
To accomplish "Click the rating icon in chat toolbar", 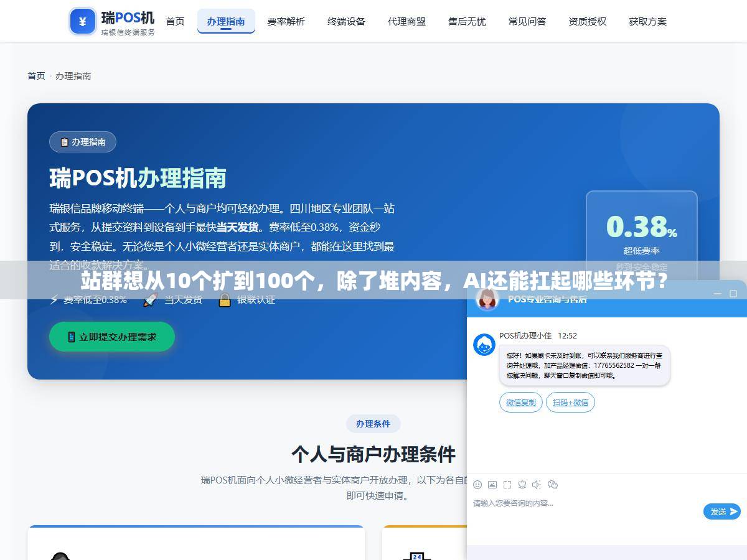I will click(x=522, y=485).
